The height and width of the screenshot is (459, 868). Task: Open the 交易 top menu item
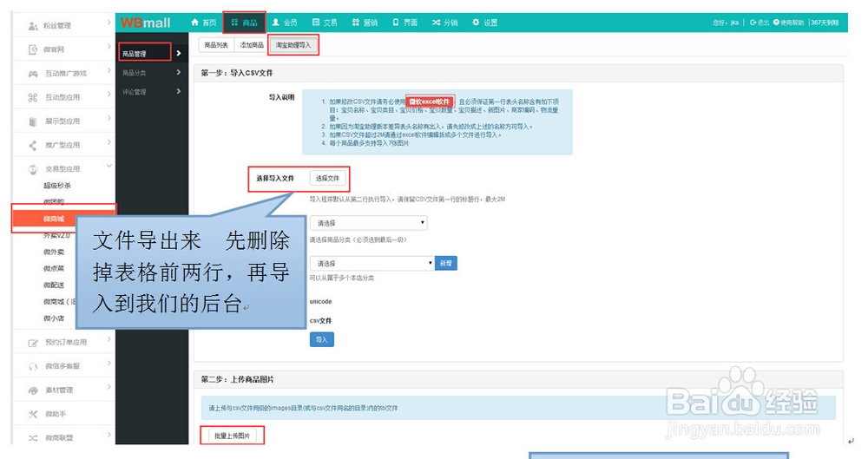(x=325, y=23)
